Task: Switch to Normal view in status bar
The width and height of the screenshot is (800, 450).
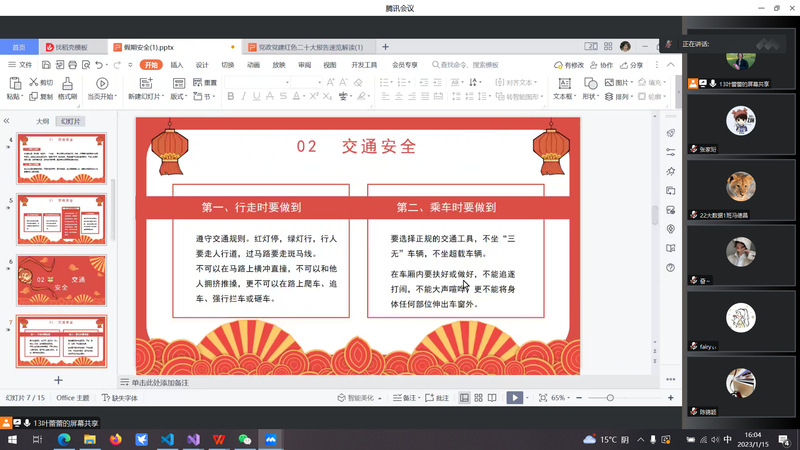Action: (x=464, y=397)
